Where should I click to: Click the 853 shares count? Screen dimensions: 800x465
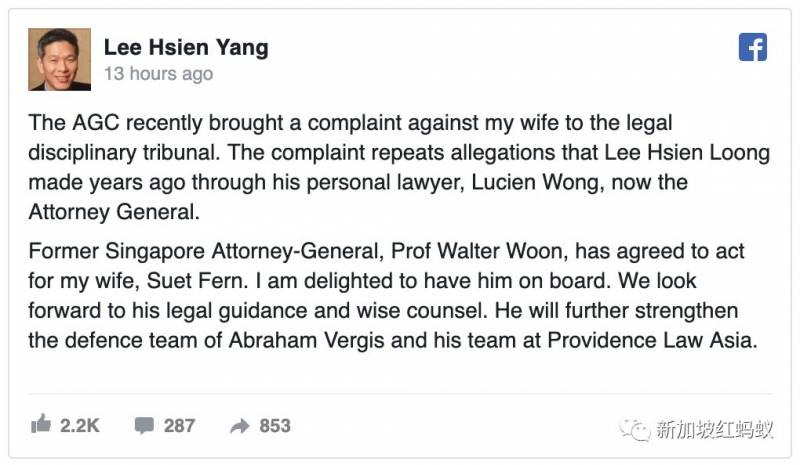(275, 426)
